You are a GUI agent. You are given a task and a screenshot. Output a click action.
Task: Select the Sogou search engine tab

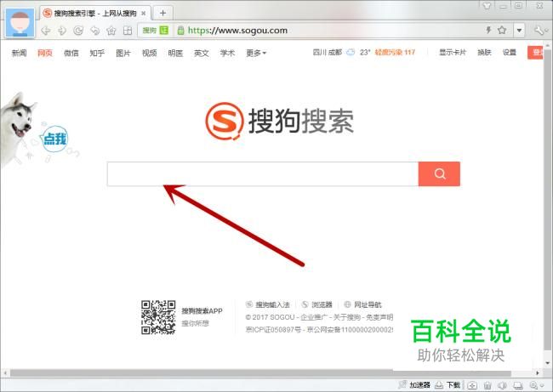pos(95,14)
